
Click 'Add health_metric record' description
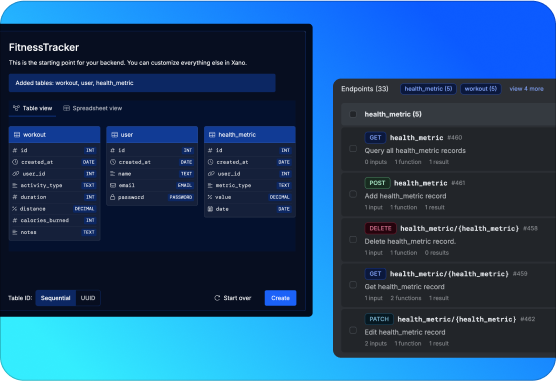[406, 196]
